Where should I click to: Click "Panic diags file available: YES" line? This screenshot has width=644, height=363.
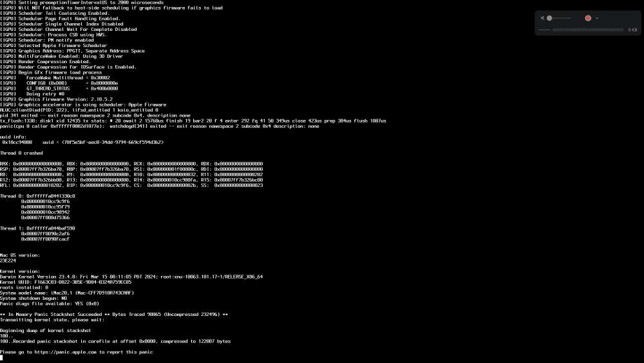coord(50,304)
